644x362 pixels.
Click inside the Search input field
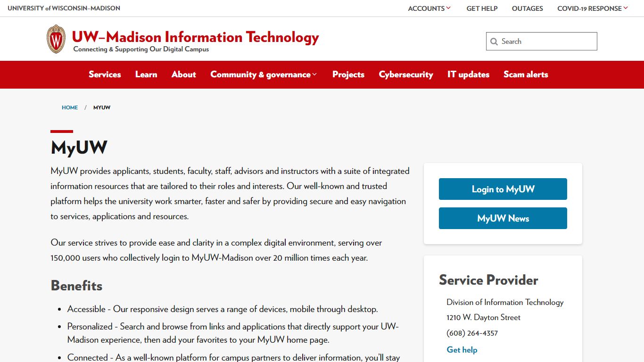(x=542, y=41)
